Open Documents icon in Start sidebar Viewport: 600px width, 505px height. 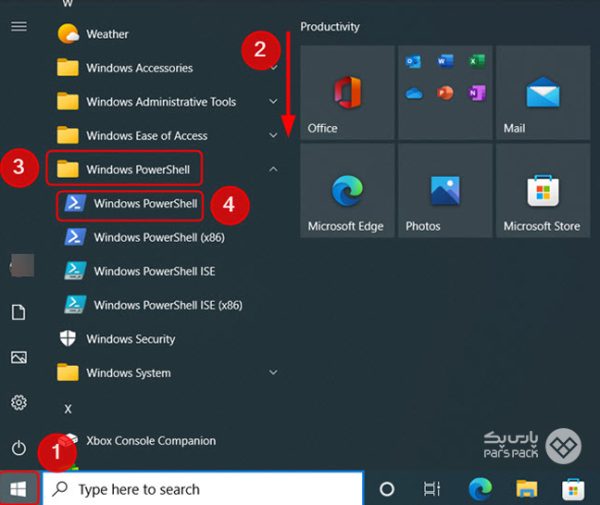coord(18,313)
